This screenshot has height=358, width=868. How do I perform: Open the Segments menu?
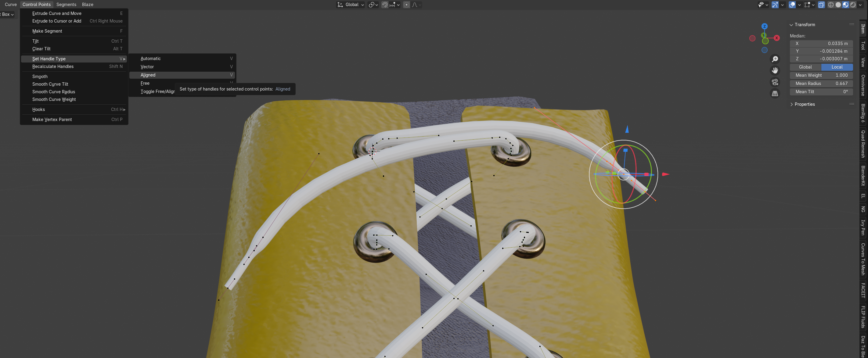click(x=66, y=4)
